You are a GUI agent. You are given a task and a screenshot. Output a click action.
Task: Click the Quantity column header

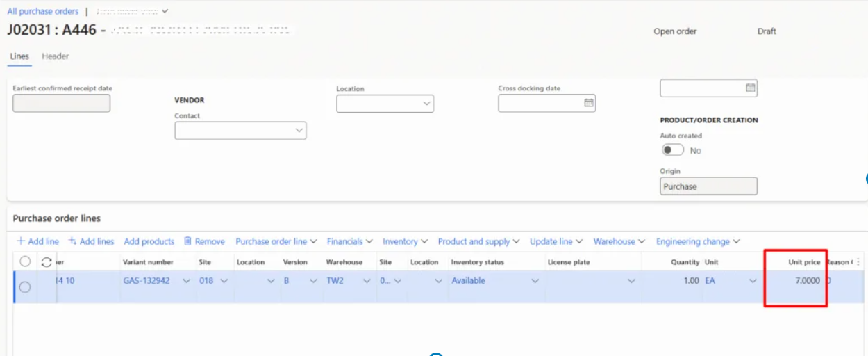click(685, 262)
